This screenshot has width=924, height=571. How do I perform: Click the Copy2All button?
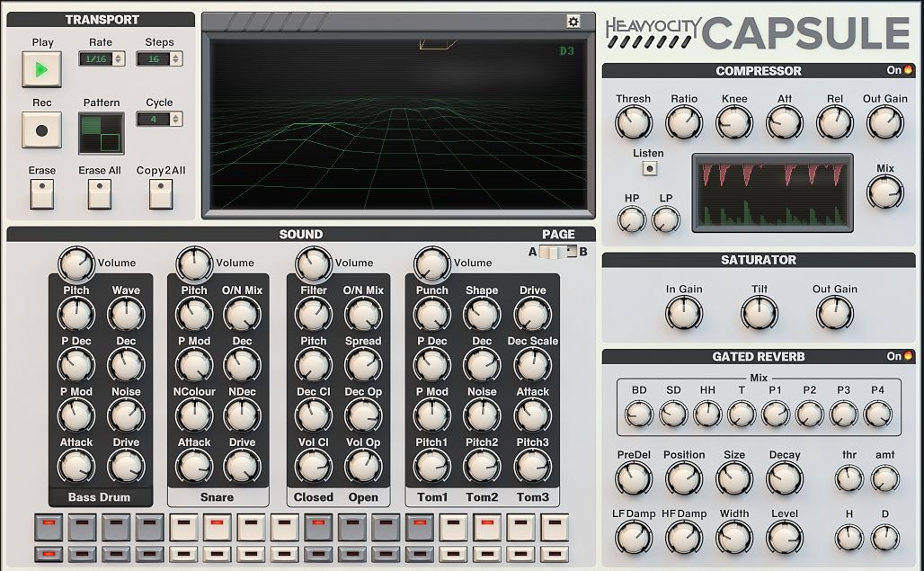[x=160, y=194]
